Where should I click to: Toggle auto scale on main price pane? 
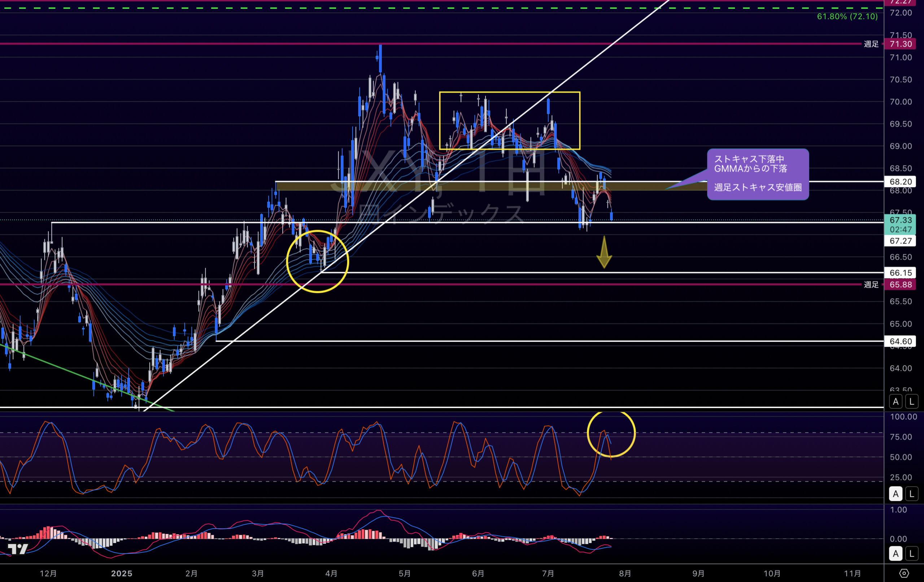(x=895, y=401)
